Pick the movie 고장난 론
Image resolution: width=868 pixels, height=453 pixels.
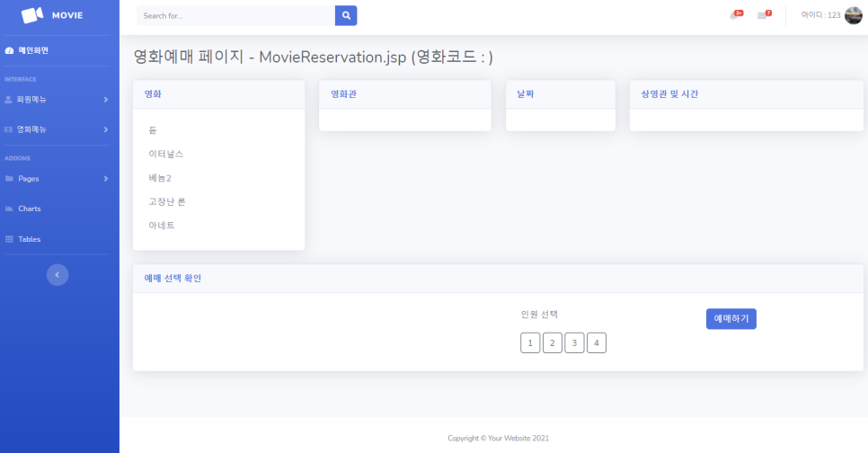click(167, 201)
